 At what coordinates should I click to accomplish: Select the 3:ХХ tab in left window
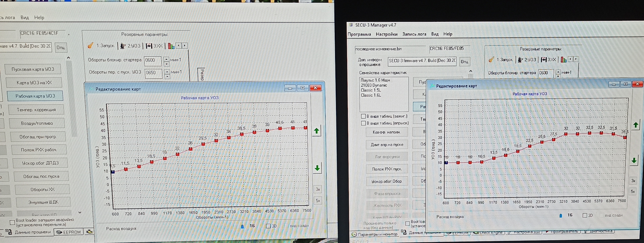coord(154,46)
